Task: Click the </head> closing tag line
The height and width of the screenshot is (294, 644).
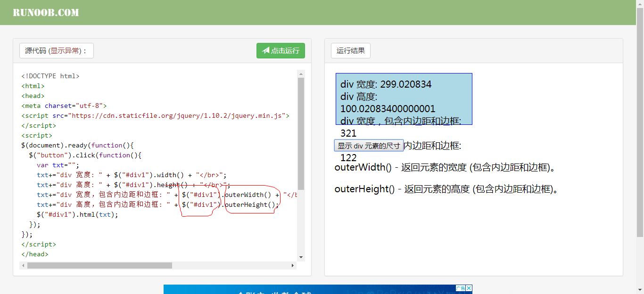Action: [x=35, y=254]
